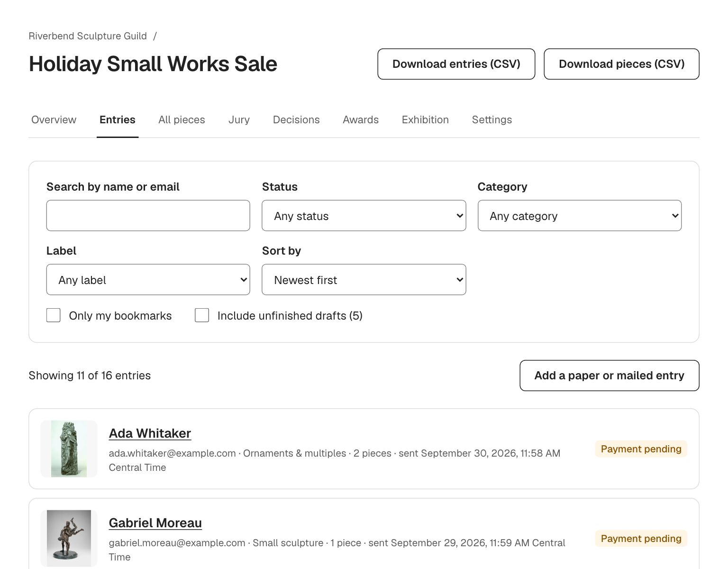This screenshot has width=728, height=569.
Task: Expand the Label dropdown
Action: [148, 280]
